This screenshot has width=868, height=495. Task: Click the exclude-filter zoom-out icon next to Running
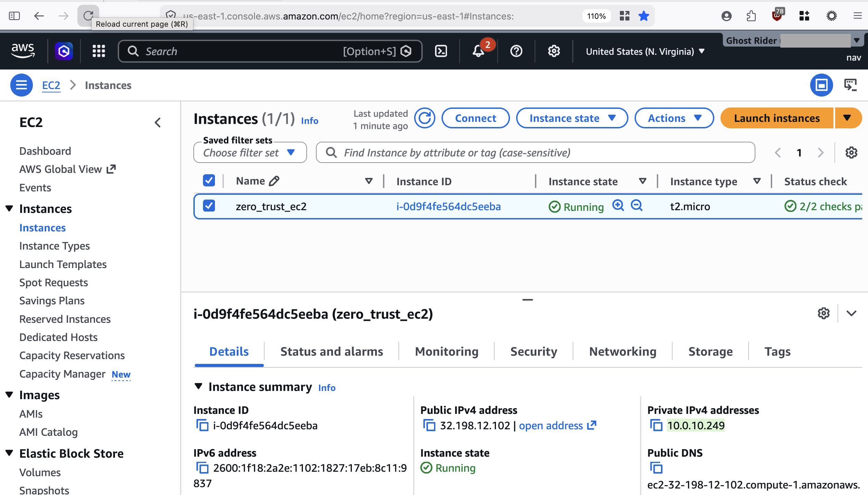[x=637, y=205]
